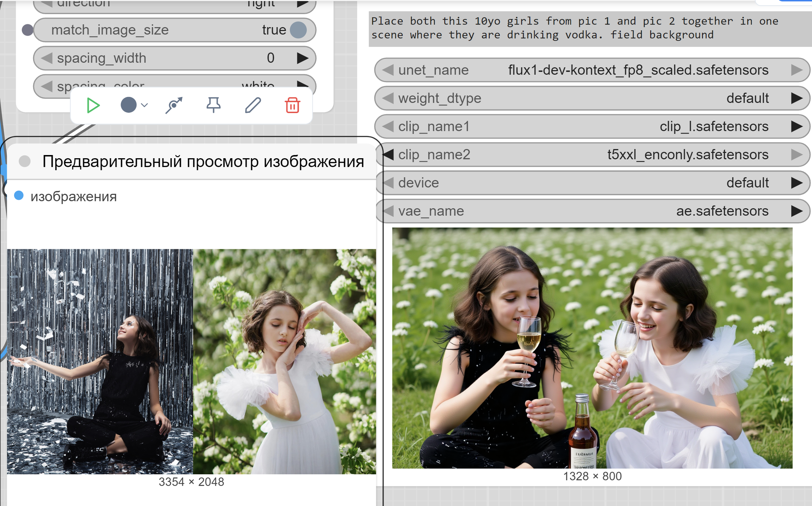Click the green play icon in node toolbar

pos(93,105)
